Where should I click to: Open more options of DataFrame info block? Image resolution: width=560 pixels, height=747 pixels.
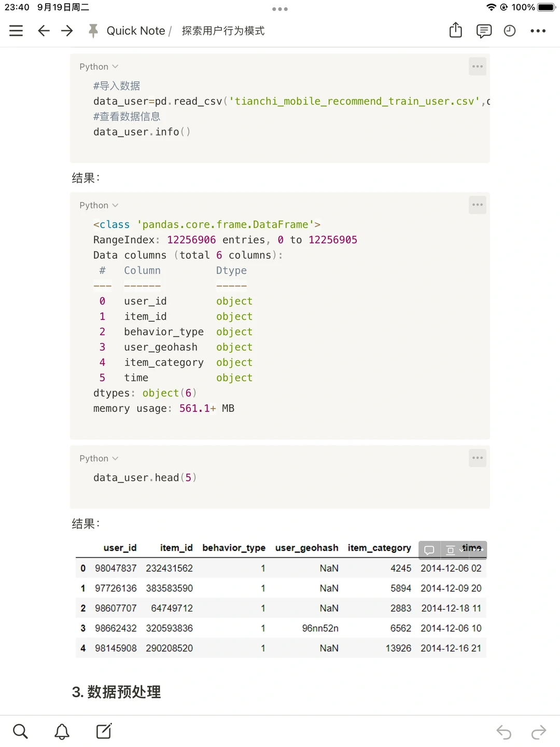point(478,205)
